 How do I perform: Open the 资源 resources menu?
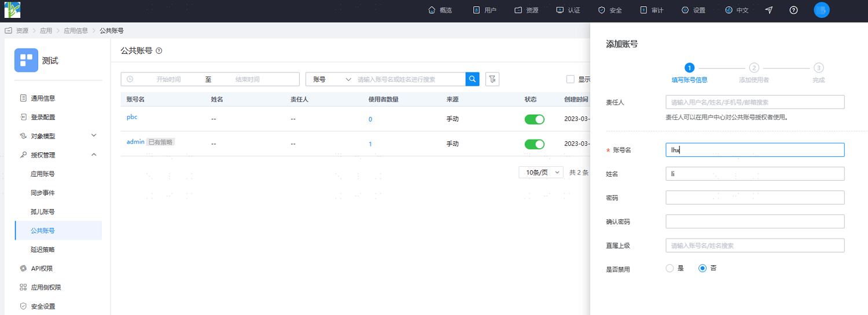(x=526, y=10)
